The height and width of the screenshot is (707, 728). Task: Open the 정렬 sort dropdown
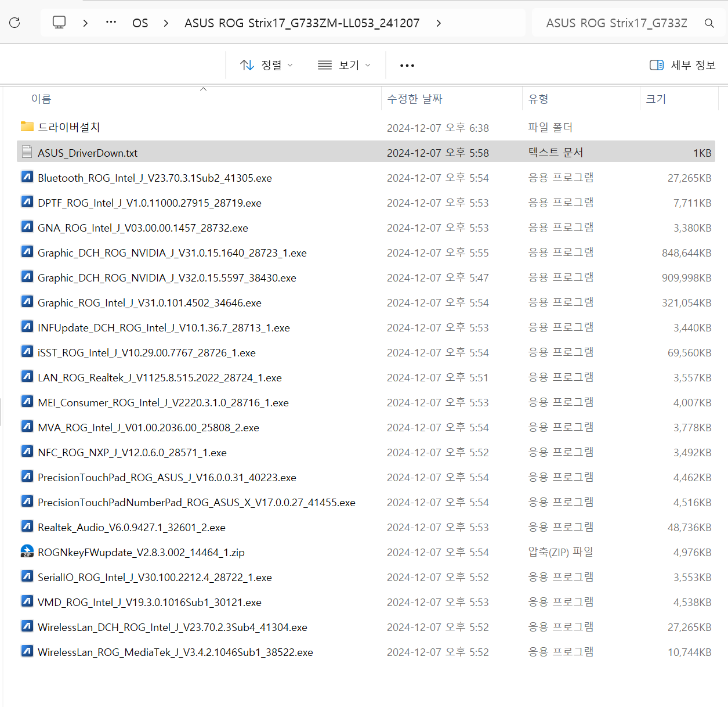[x=267, y=65]
